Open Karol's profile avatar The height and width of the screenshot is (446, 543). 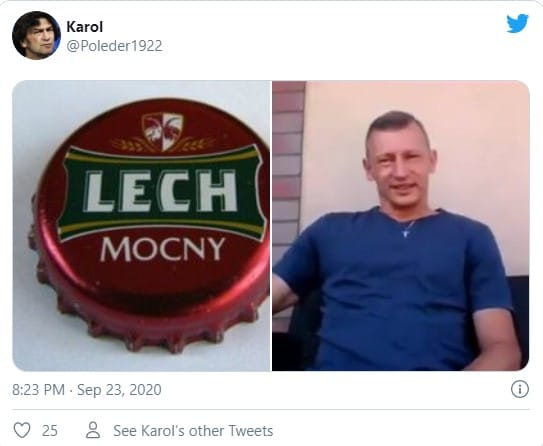pos(36,35)
